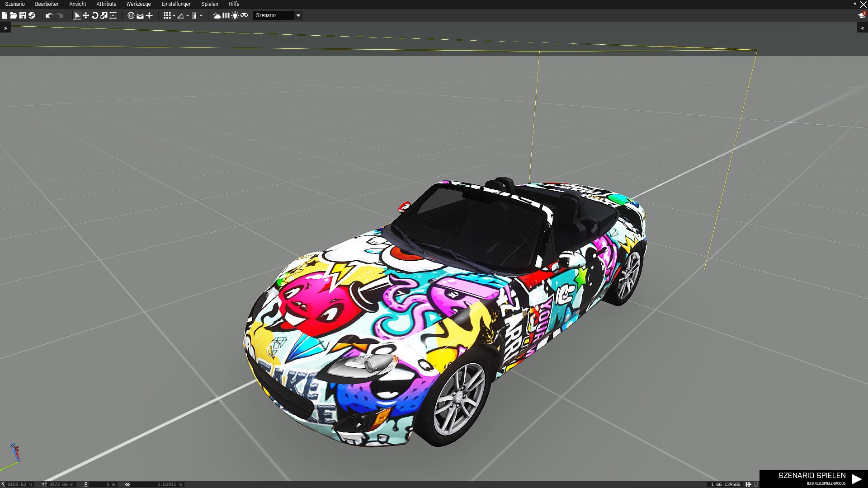Expand the rotation grid angle dropdown
The height and width of the screenshot is (488, 868).
click(188, 16)
